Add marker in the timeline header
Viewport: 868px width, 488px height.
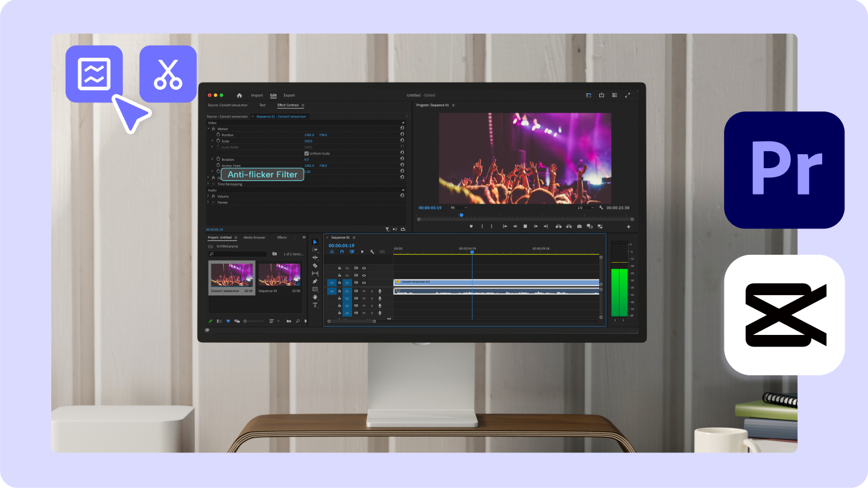[x=362, y=252]
